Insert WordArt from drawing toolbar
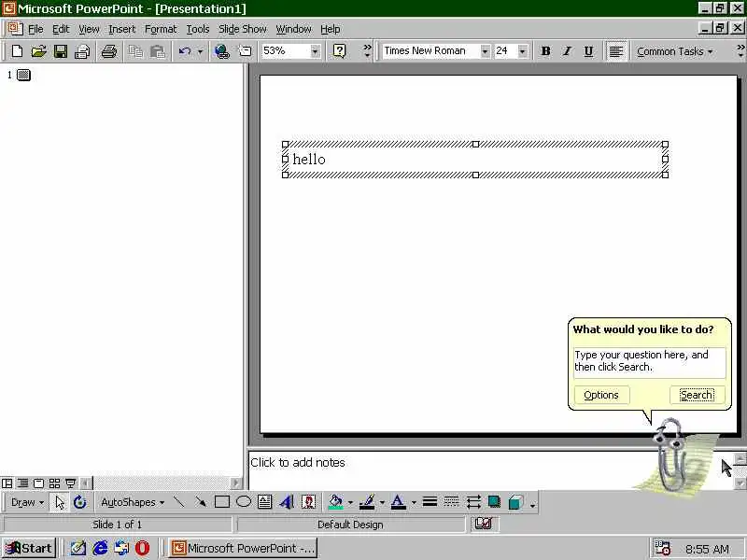Viewport: 747px width, 560px height. coord(287,502)
